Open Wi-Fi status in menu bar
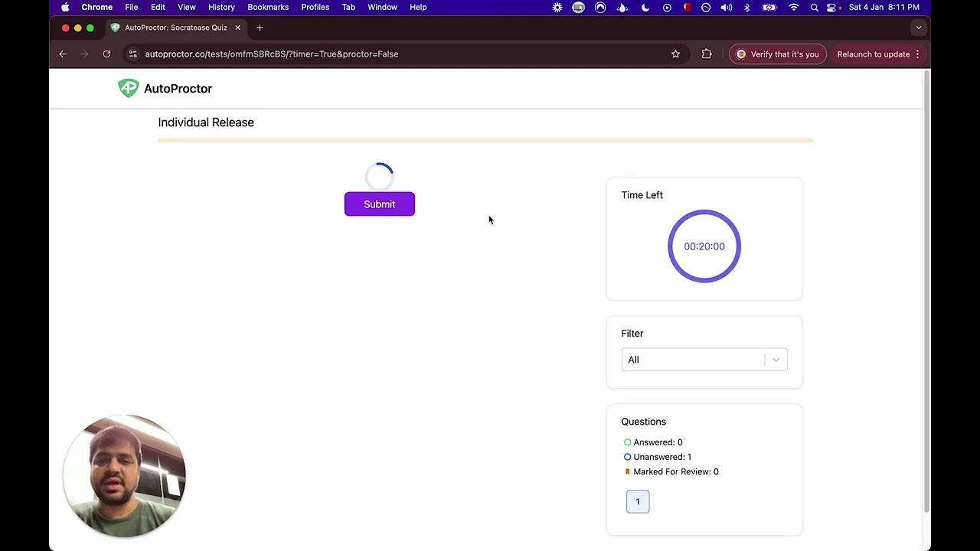This screenshot has height=551, width=980. tap(794, 7)
